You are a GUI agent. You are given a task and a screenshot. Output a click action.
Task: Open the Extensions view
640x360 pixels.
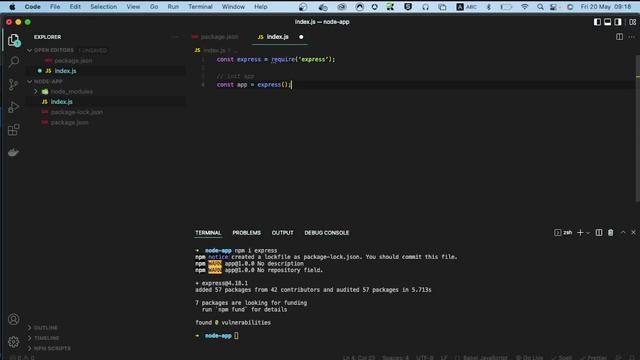click(x=13, y=129)
